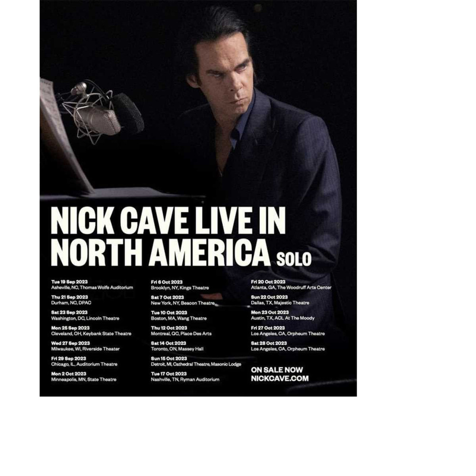Click the NICK CAVE LIVE IN headline

tap(168, 220)
